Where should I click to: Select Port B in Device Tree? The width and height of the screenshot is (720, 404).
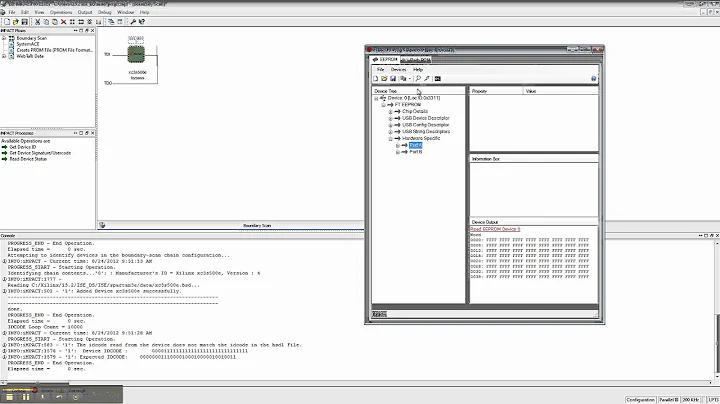tap(416, 152)
